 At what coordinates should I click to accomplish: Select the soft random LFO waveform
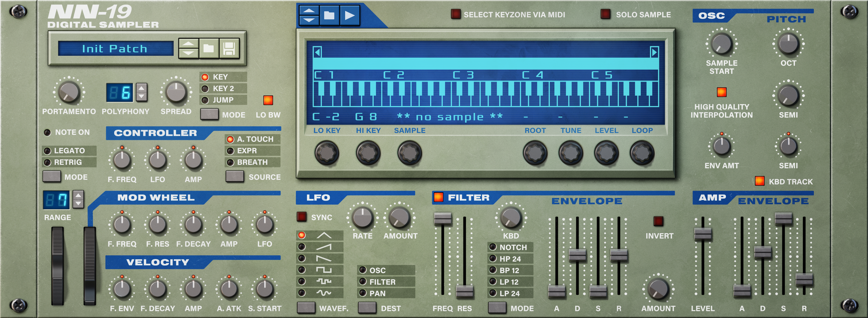click(320, 293)
